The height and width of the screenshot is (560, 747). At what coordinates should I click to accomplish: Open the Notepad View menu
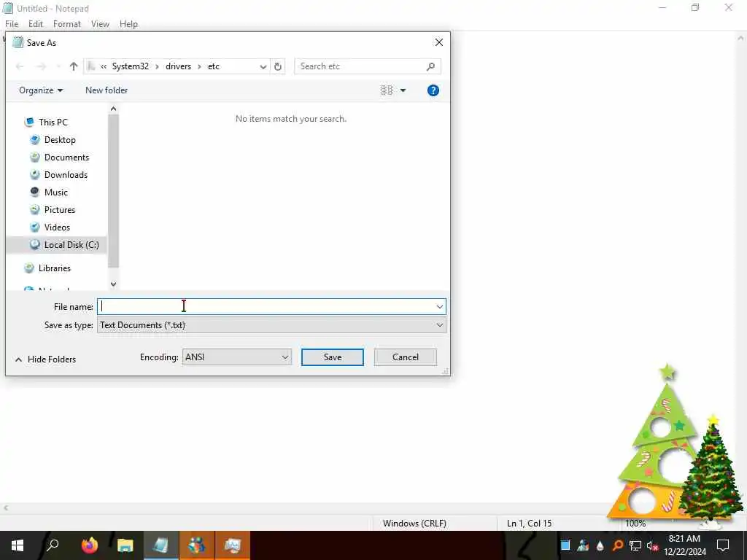click(x=100, y=24)
